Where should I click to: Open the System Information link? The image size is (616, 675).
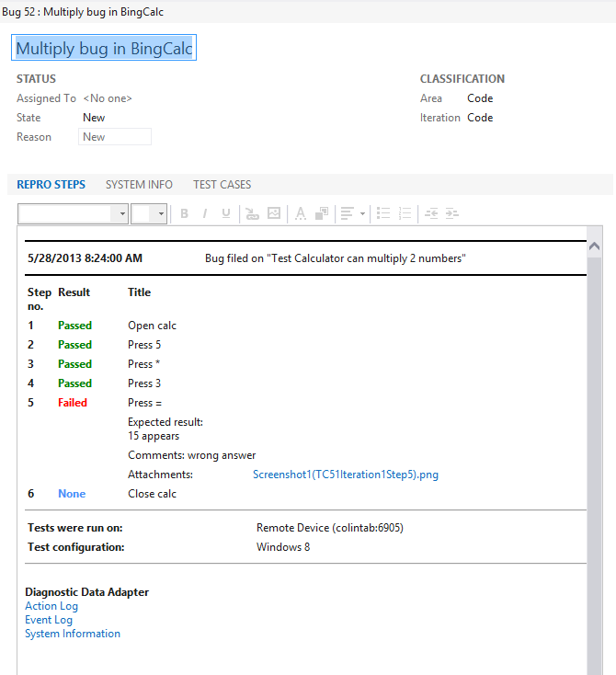pos(73,634)
